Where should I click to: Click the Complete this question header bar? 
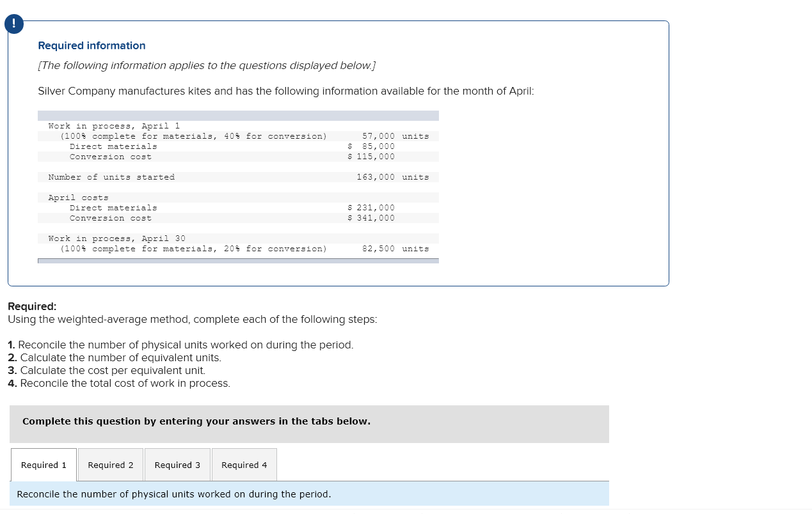click(196, 421)
